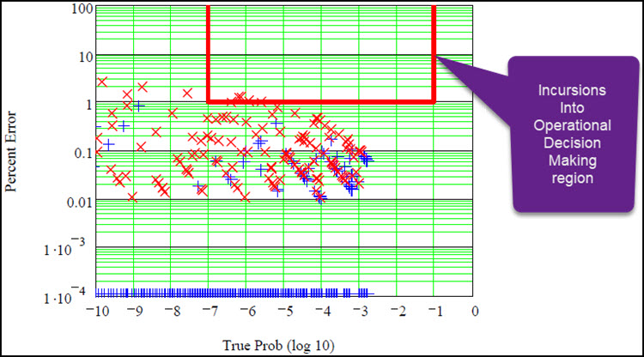The width and height of the screenshot is (644, 357).
Task: Click the blue plus marker row at 1·10⁻⁴
Action: pyautogui.click(x=232, y=291)
